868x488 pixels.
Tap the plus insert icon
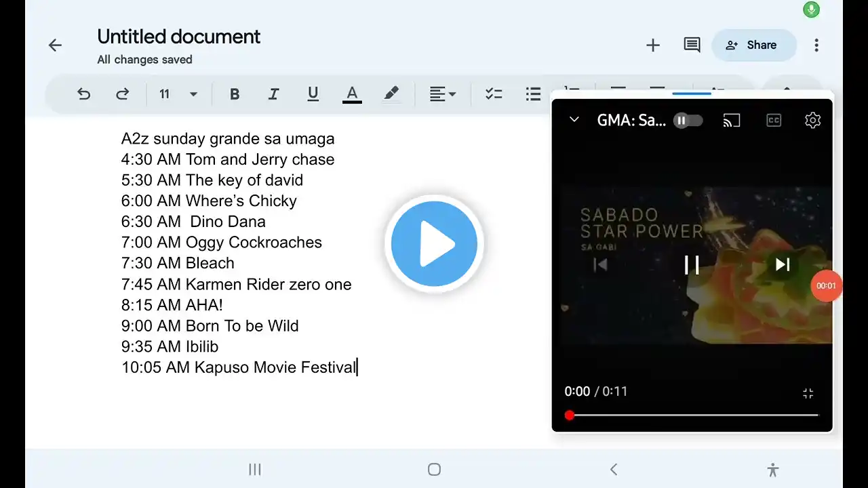(653, 45)
